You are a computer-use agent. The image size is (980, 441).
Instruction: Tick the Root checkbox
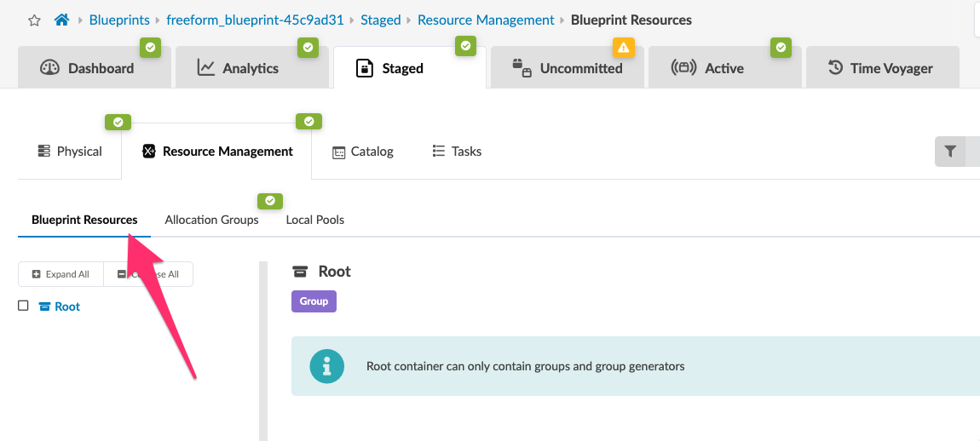[x=24, y=306]
